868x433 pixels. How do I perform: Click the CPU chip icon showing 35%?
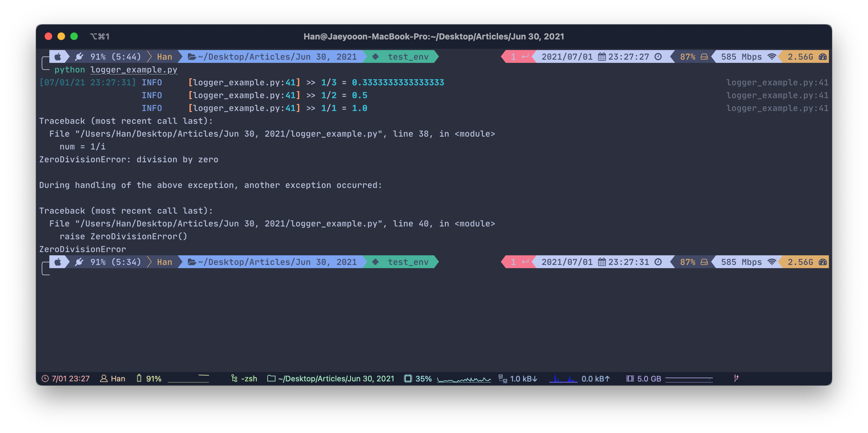pos(408,378)
